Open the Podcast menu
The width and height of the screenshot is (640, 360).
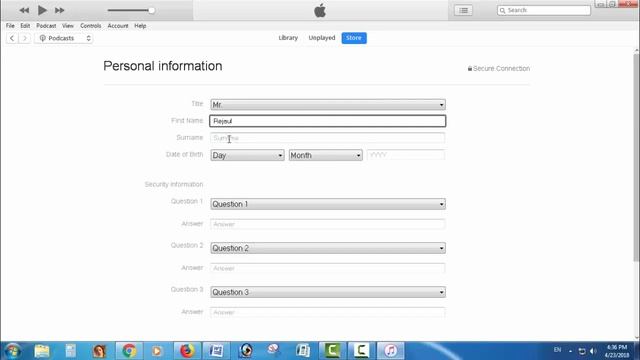tap(46, 26)
